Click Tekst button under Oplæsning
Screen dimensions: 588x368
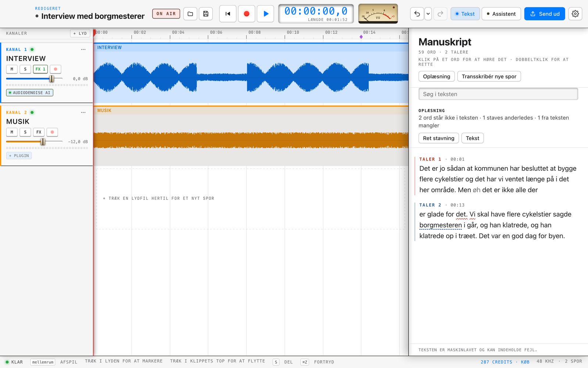pos(473,138)
